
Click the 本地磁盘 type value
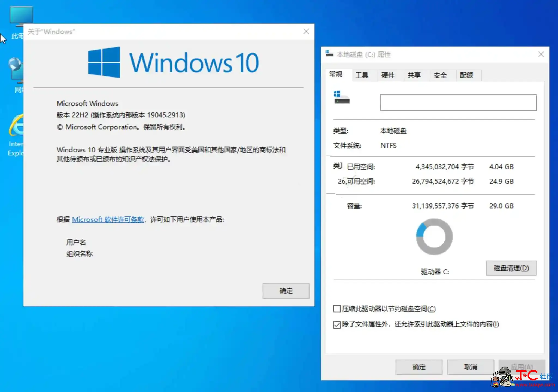tap(393, 131)
